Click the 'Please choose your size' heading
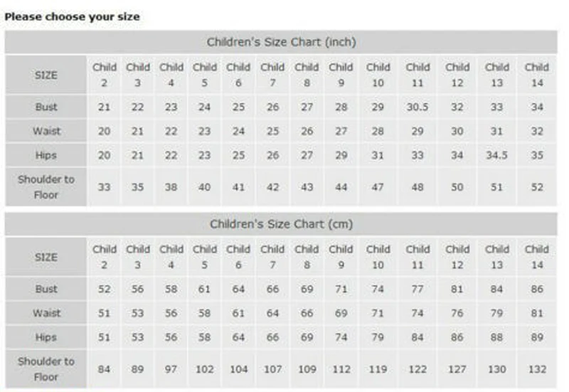This screenshot has height=392, width=569. pos(72,16)
